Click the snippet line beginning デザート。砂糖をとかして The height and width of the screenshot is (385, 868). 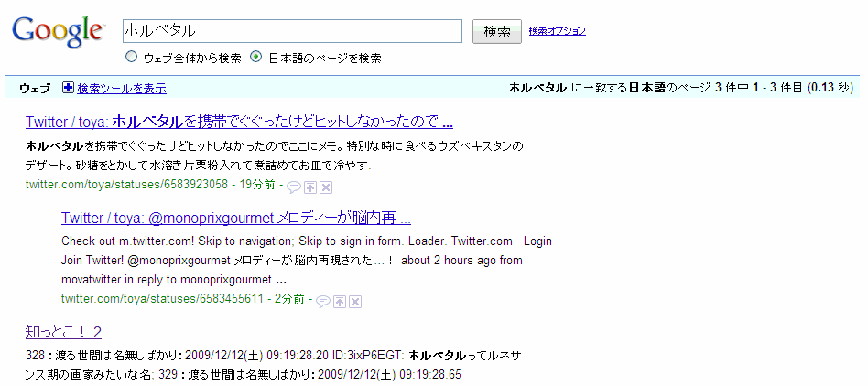click(198, 166)
